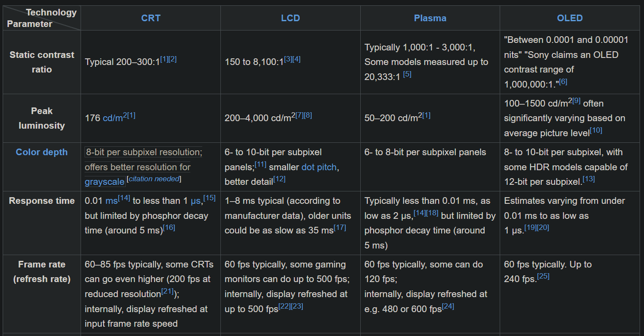
Task: Jump to reference [16] after phosphor decay
Action: click(x=169, y=228)
